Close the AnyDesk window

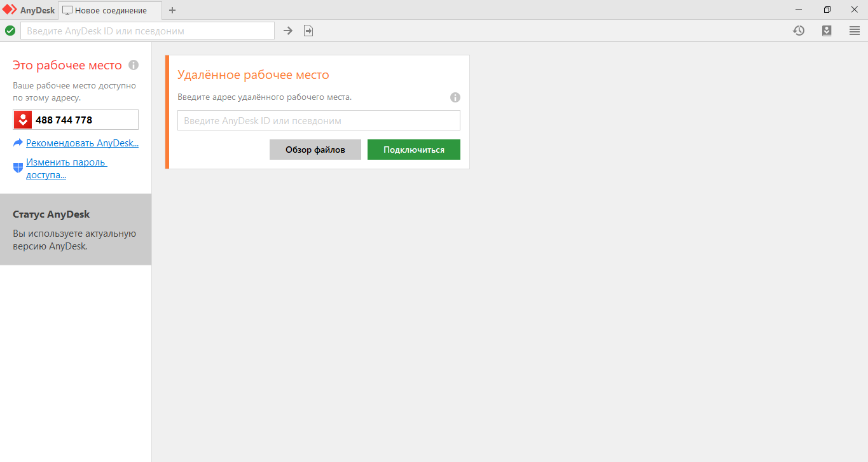click(x=854, y=10)
